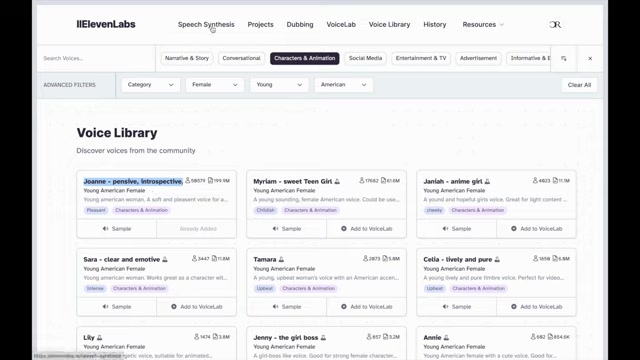
Task: Click the Childish tag on Myriam card
Action: [265, 210]
